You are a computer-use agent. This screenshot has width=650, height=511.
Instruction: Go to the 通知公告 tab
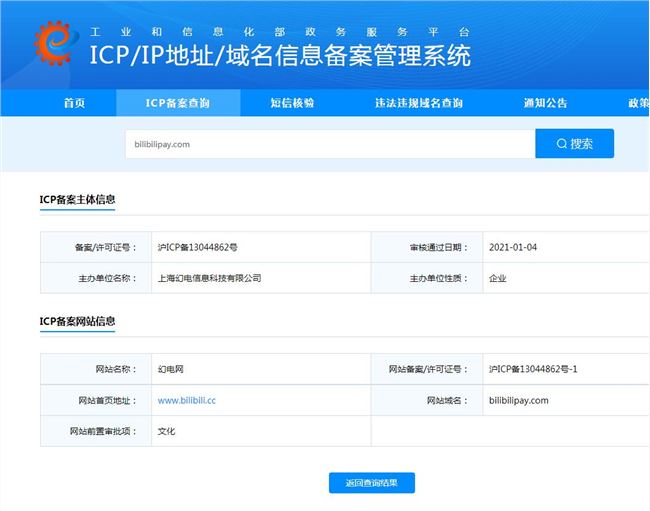(545, 103)
